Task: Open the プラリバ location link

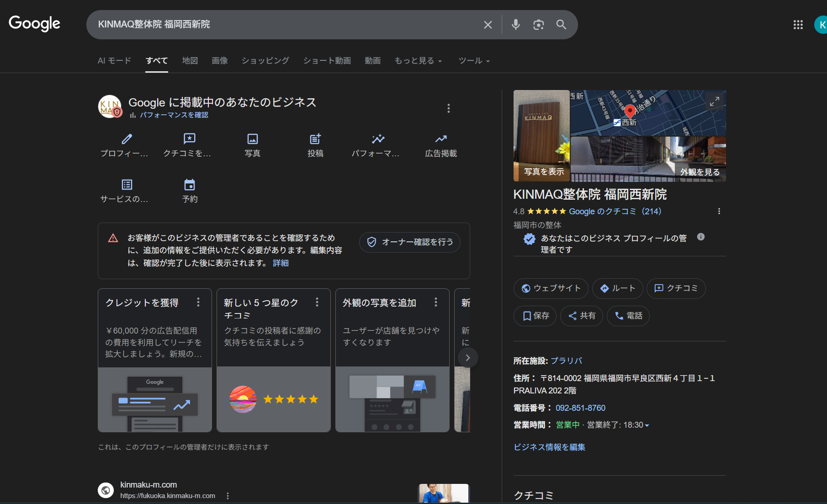Action: click(567, 361)
